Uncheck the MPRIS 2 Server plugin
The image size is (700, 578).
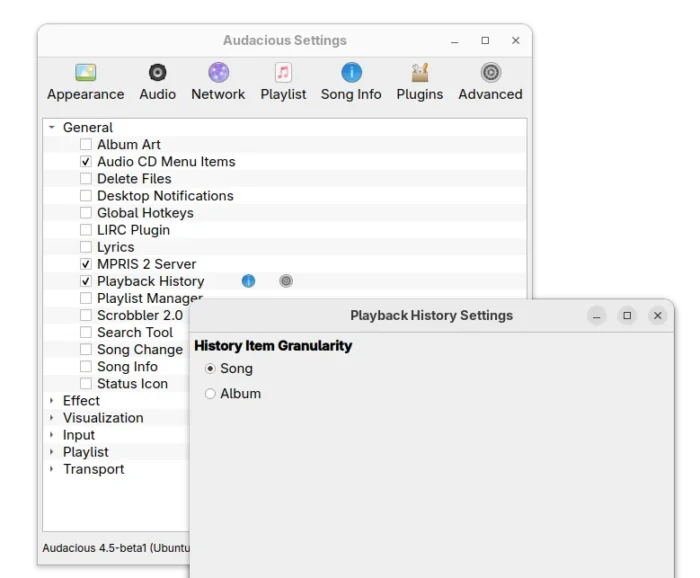point(86,264)
